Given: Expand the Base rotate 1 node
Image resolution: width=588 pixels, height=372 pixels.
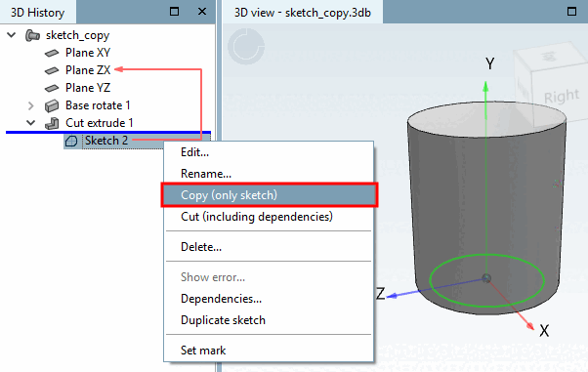Looking at the screenshot, I should pyautogui.click(x=31, y=105).
